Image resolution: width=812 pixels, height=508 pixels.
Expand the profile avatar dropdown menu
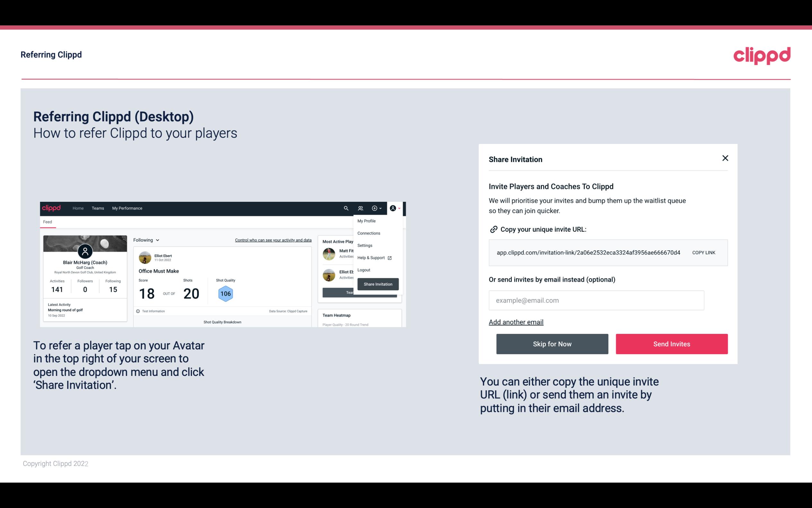point(395,208)
